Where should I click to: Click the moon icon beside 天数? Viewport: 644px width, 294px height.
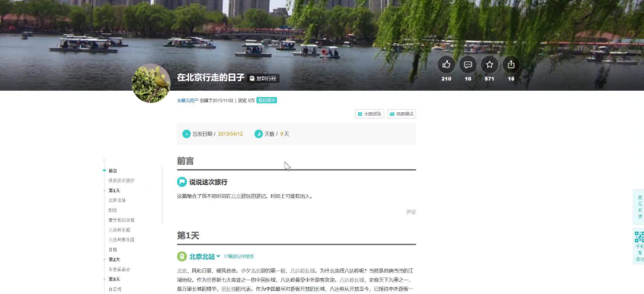(258, 133)
